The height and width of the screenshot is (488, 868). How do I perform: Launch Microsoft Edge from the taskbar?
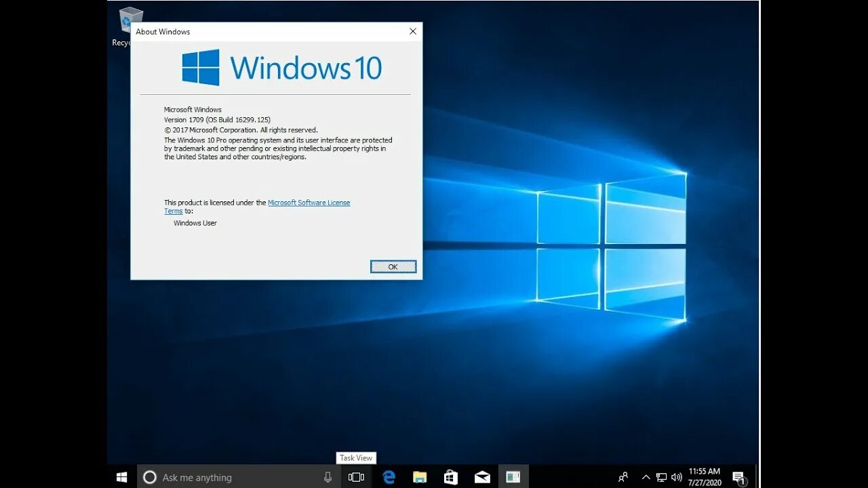point(389,477)
